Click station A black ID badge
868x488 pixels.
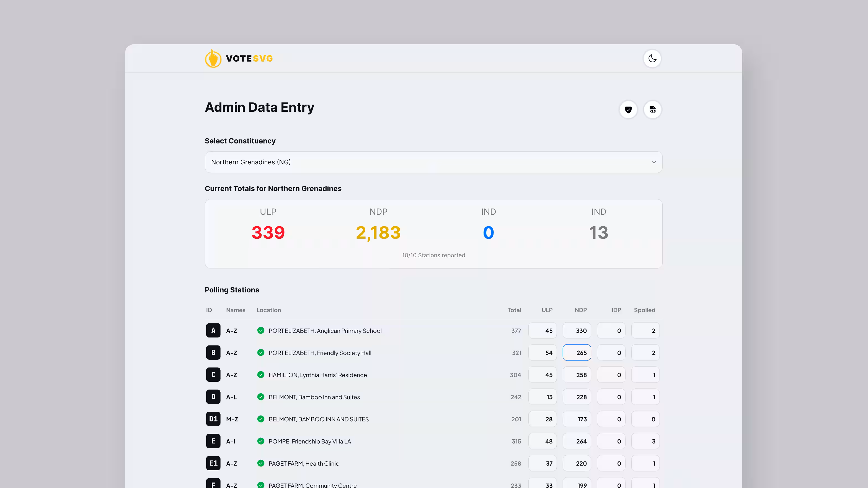coord(213,330)
